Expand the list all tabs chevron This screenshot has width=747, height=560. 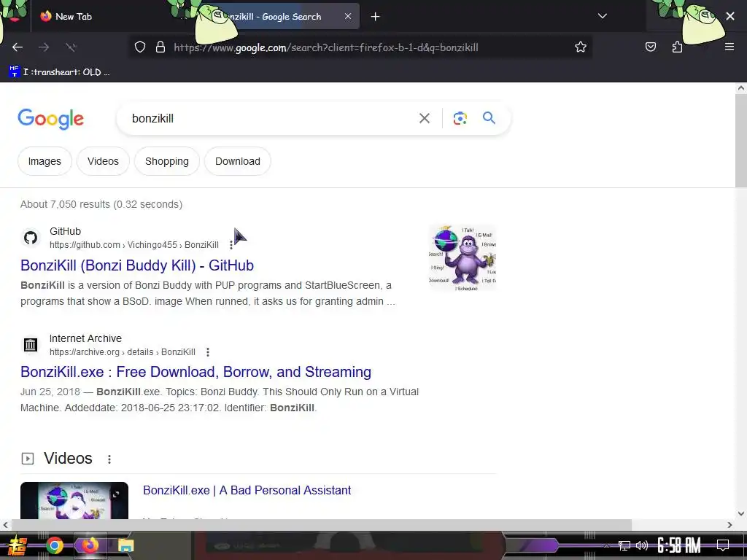point(602,16)
